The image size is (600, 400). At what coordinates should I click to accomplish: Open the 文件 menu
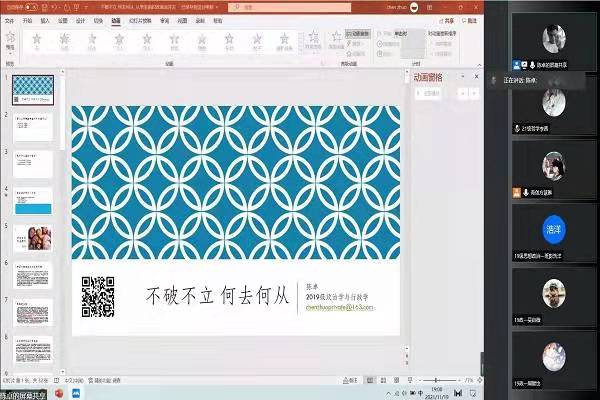click(x=9, y=19)
